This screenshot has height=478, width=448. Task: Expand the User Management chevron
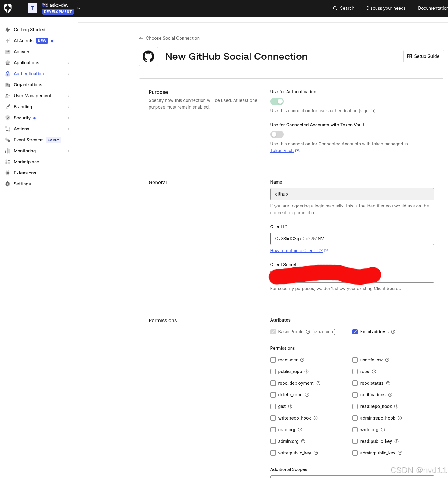pos(68,96)
